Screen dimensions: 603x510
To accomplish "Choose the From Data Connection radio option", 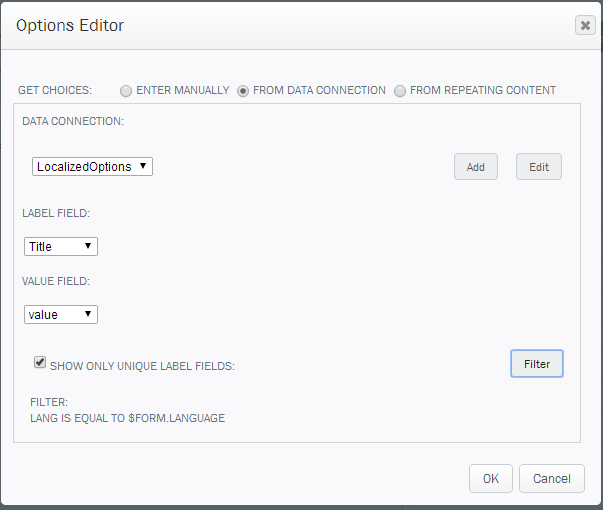I will point(243,90).
